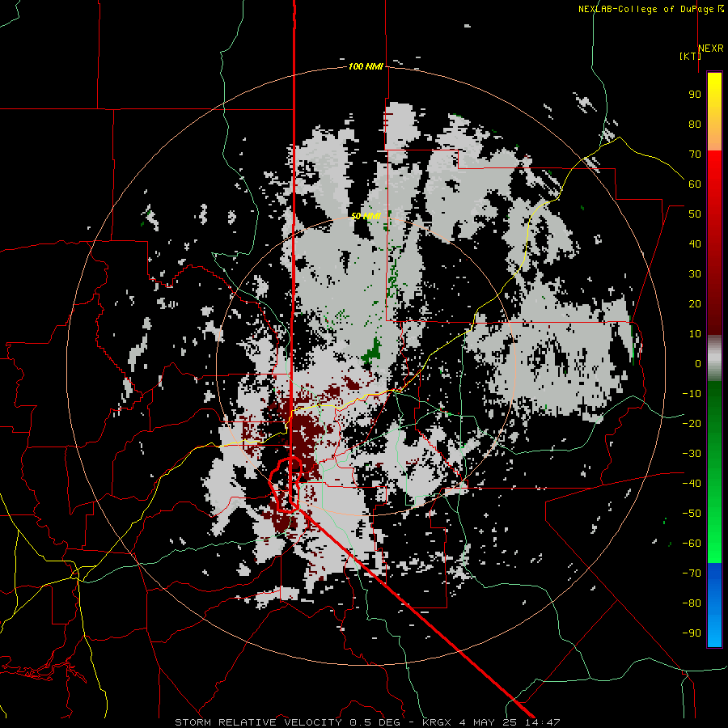The image size is (728, 728).
Task: Select the -30 value on velocity scale
Action: [x=692, y=454]
